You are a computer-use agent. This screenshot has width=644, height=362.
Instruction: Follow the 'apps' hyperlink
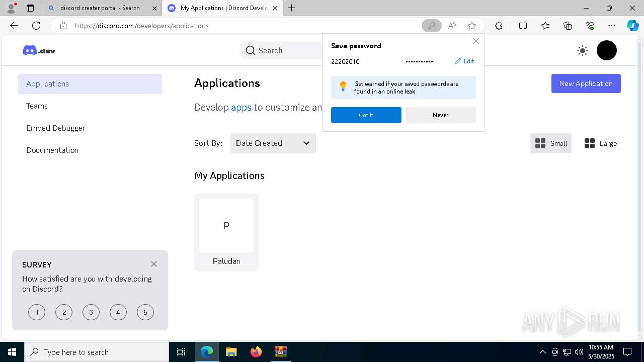point(241,107)
